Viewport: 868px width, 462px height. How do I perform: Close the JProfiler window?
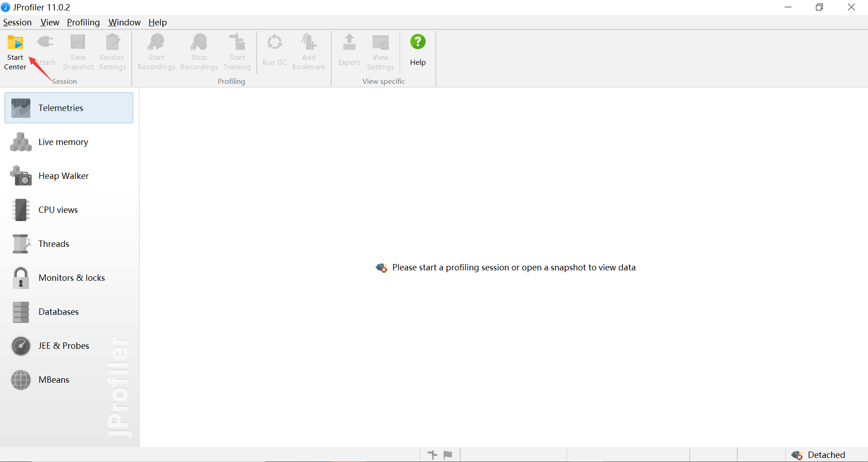click(x=851, y=7)
